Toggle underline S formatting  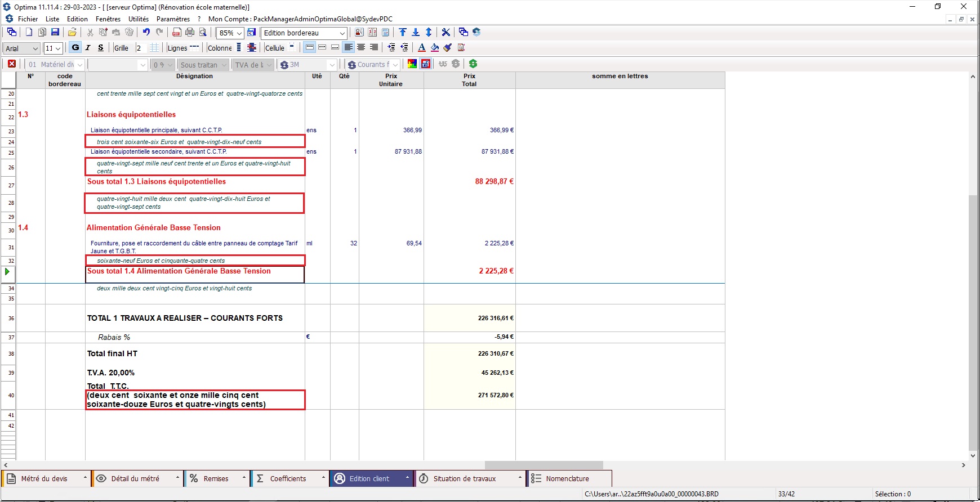101,48
